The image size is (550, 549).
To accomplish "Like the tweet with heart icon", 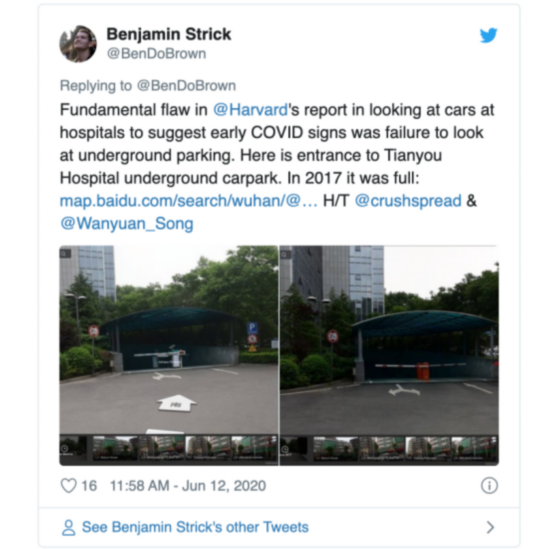I will 68,486.
